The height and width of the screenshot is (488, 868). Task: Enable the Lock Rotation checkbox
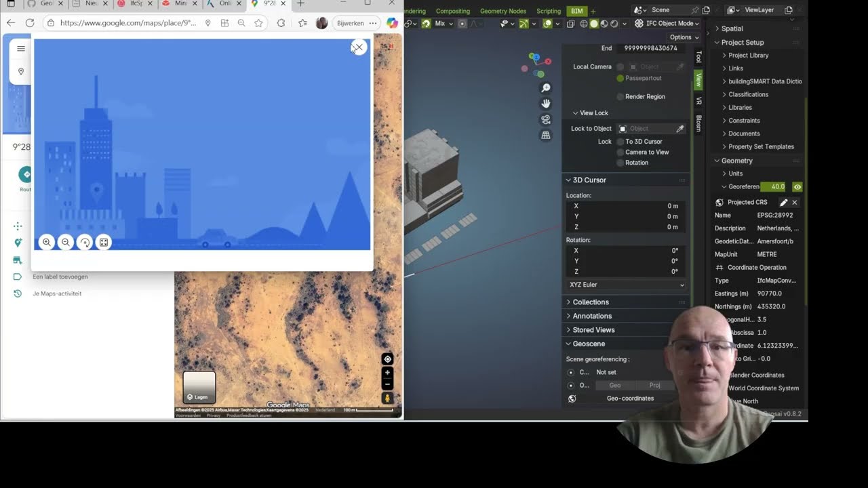coord(620,163)
